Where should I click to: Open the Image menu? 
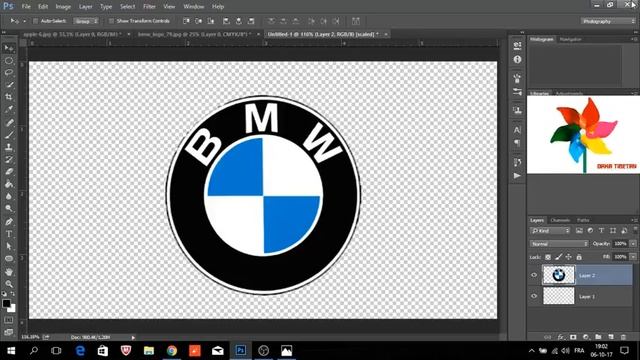coord(63,7)
